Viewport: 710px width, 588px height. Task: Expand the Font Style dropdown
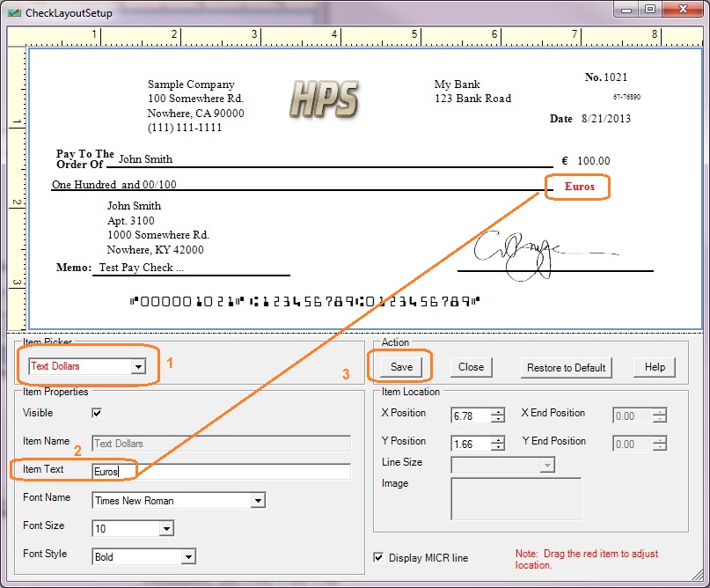[x=187, y=557]
